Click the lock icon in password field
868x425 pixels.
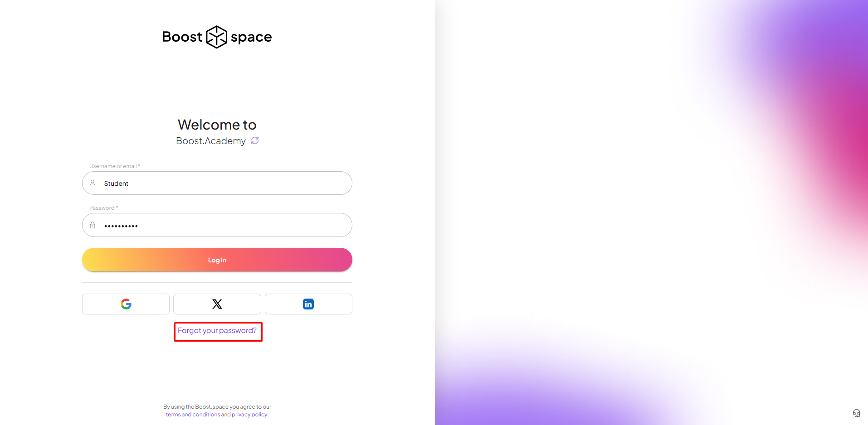coord(93,225)
